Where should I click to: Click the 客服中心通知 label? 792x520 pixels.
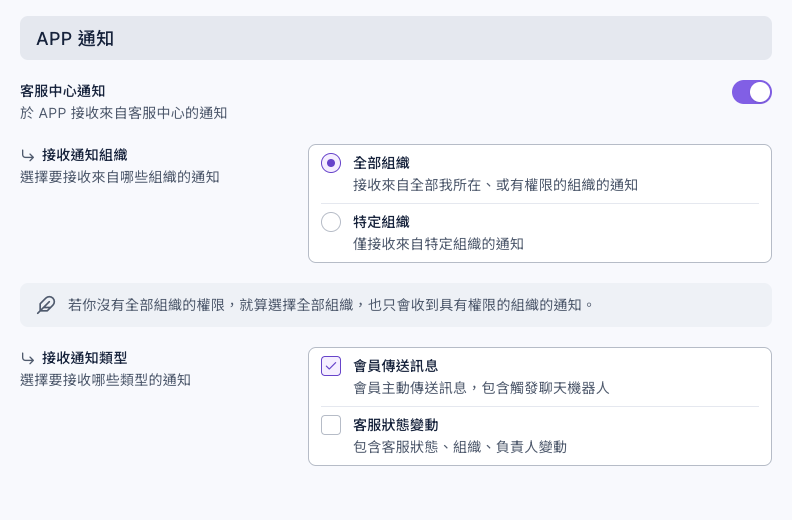(63, 91)
